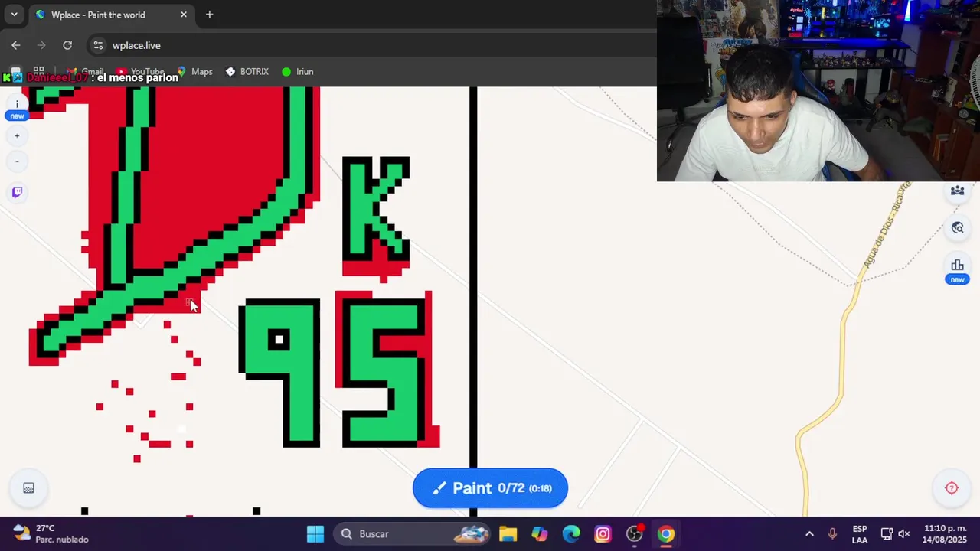Open the network tray icon
Viewport: 980px width, 551px height.
[887, 534]
